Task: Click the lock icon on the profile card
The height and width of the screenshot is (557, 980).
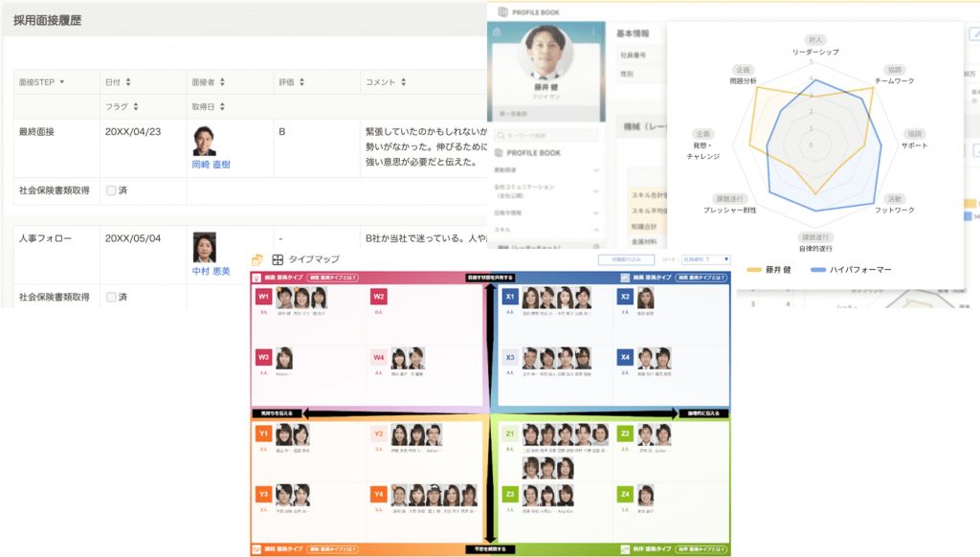Action: [x=496, y=32]
